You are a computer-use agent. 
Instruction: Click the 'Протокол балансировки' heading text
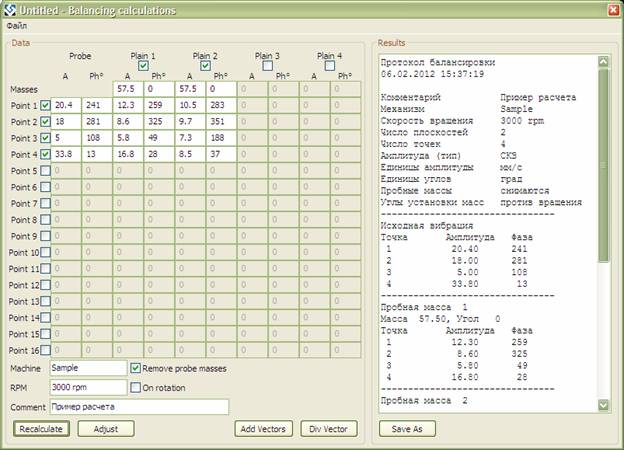point(437,62)
